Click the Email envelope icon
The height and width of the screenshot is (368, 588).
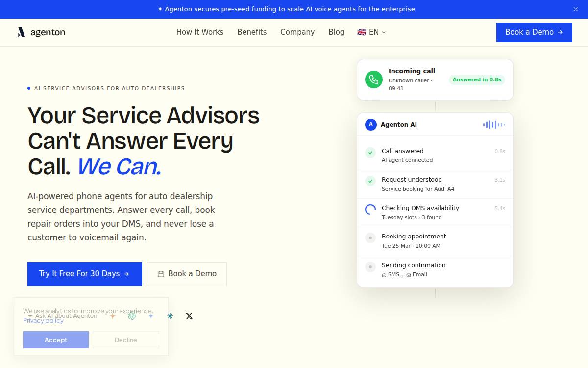409,275
